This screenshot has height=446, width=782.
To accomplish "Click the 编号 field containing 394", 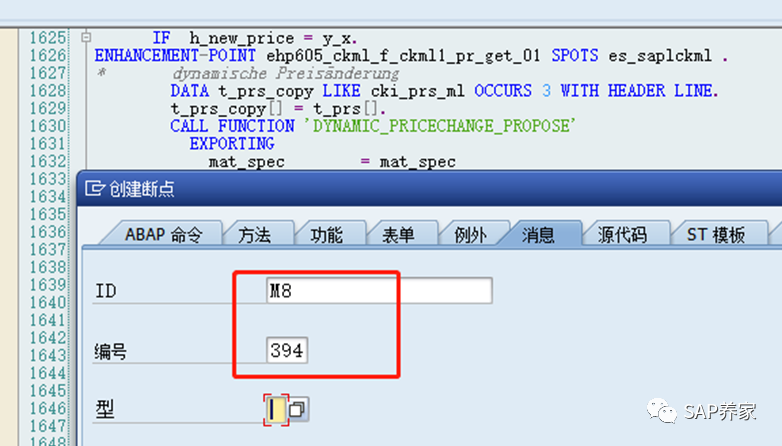I will (287, 350).
